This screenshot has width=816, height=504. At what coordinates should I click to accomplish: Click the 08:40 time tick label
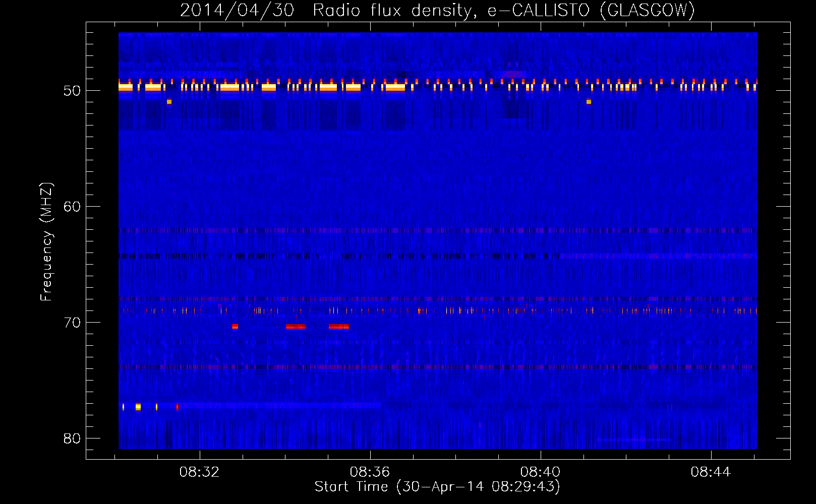click(x=541, y=472)
